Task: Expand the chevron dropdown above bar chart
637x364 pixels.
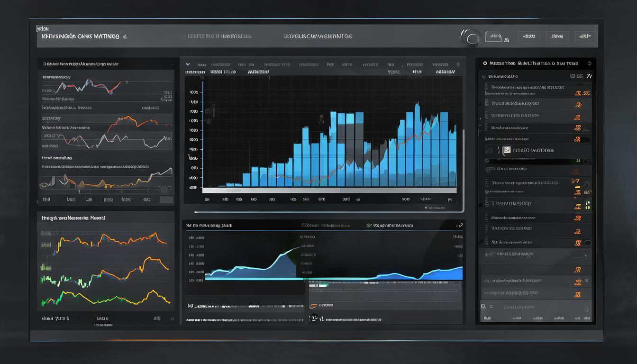Action: tap(188, 64)
